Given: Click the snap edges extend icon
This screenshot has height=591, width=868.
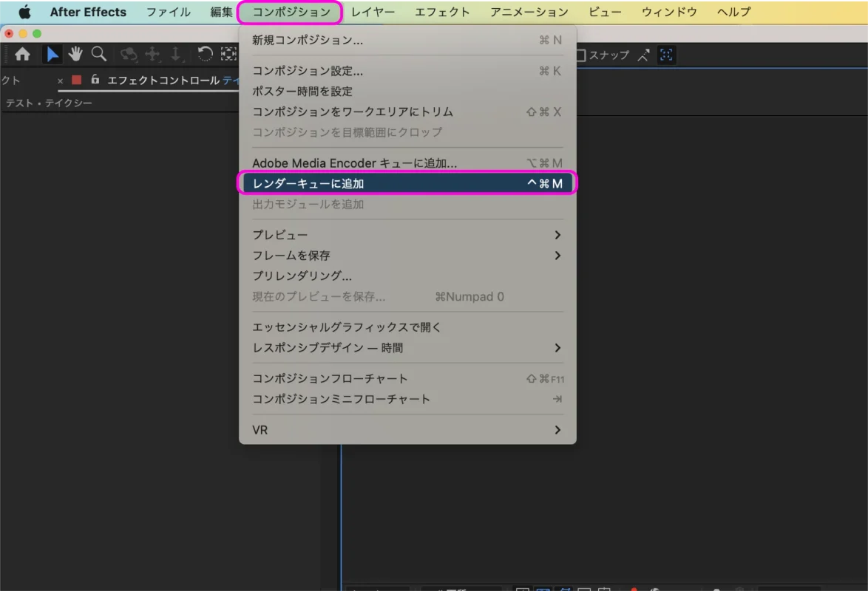Looking at the screenshot, I should point(643,55).
